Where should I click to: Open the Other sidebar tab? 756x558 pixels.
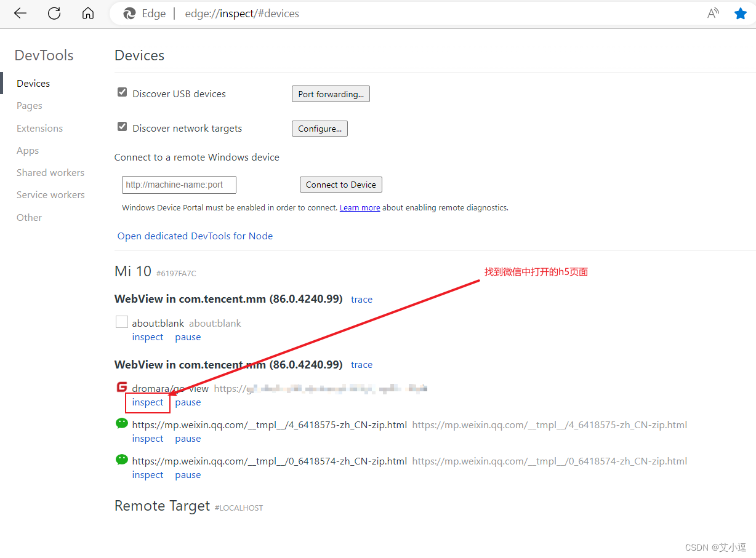(29, 218)
